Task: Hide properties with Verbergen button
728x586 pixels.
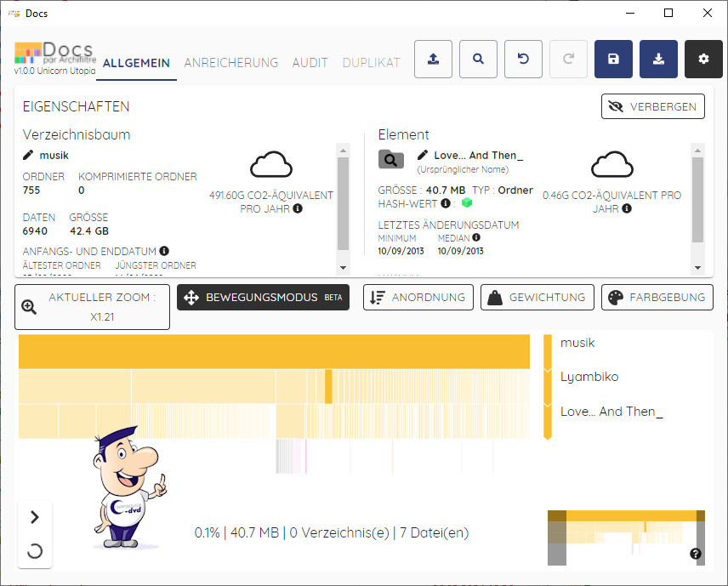Action: [652, 106]
